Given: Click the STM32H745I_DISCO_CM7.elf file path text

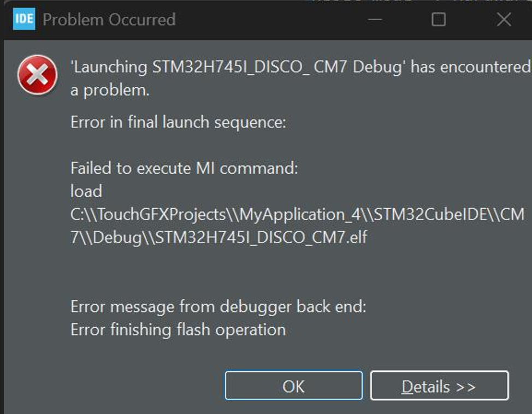Looking at the screenshot, I should pos(220,238).
